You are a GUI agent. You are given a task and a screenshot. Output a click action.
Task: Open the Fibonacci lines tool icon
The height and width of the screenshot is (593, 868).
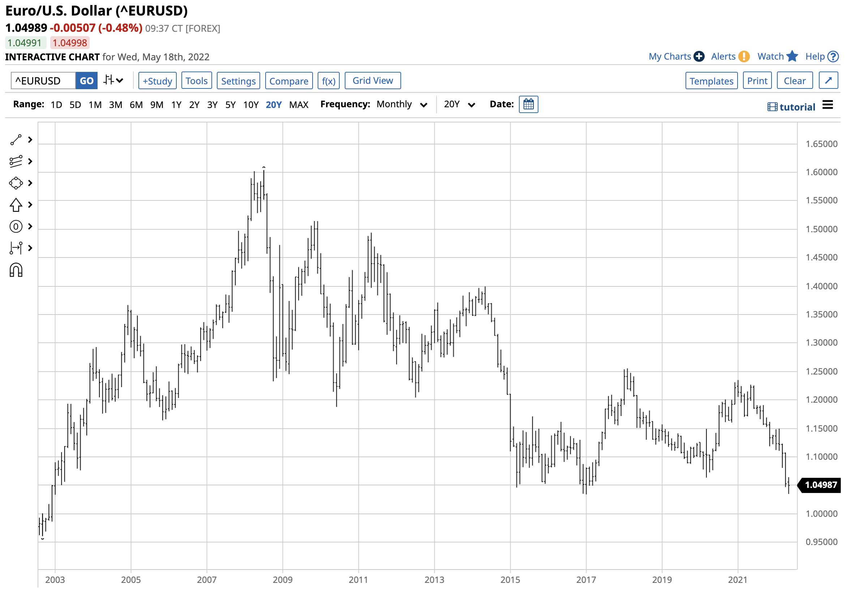click(16, 161)
